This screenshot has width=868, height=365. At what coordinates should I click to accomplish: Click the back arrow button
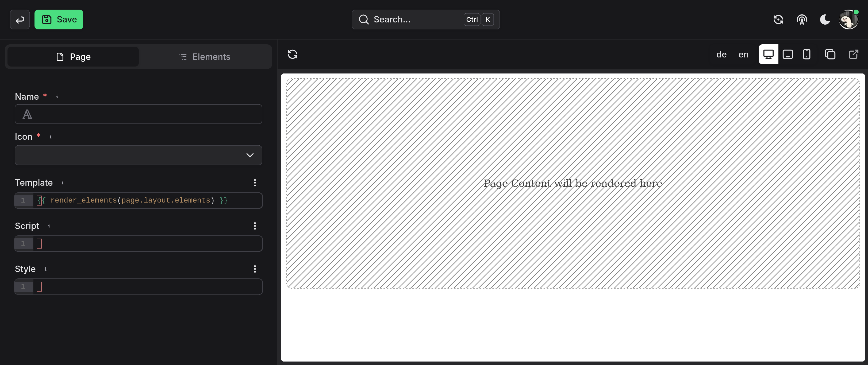pos(20,20)
